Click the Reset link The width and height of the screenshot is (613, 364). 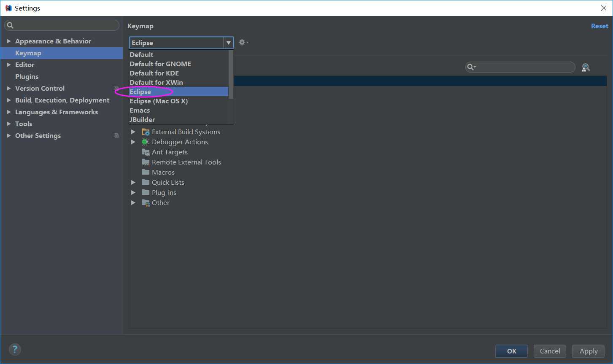coord(599,26)
